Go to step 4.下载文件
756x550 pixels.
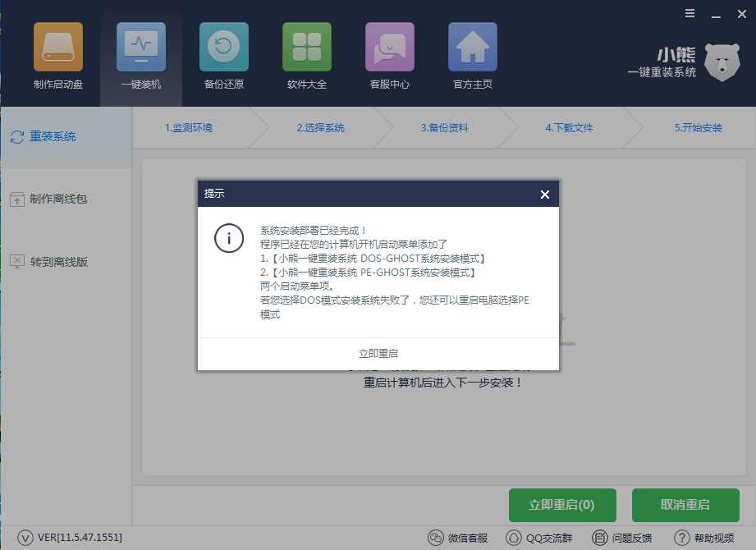tap(570, 128)
